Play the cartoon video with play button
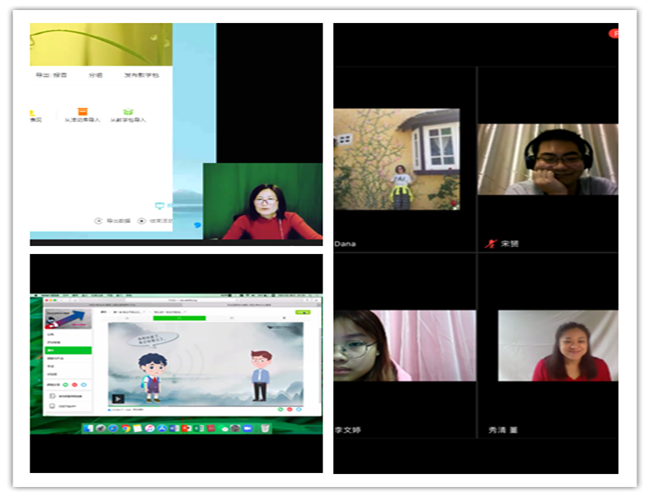650x497 pixels. pos(118,398)
